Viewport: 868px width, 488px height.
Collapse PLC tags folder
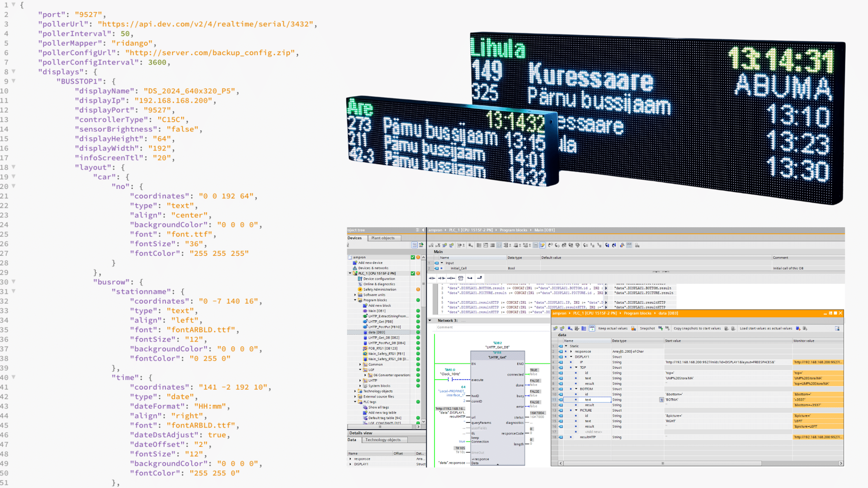click(355, 402)
